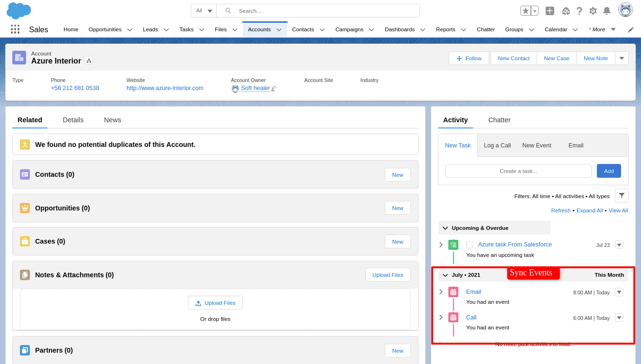Open the Leads tab dropdown chevron
Screen dimensions: 641x364
(x=166, y=29)
